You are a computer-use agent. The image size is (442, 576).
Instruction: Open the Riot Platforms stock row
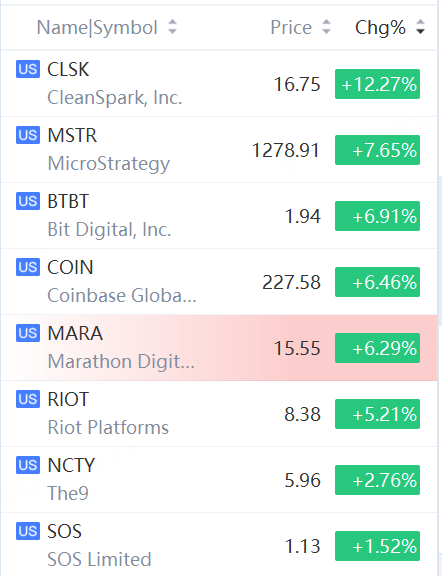coord(219,414)
